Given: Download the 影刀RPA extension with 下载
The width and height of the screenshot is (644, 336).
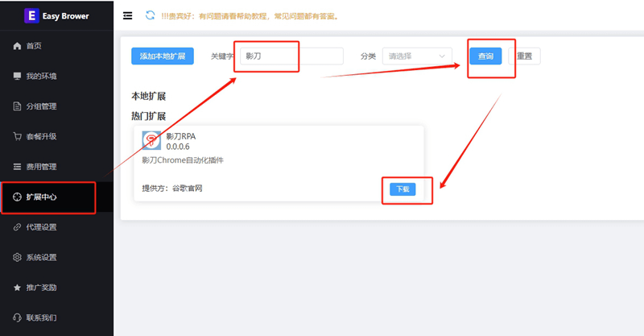Looking at the screenshot, I should point(402,189).
